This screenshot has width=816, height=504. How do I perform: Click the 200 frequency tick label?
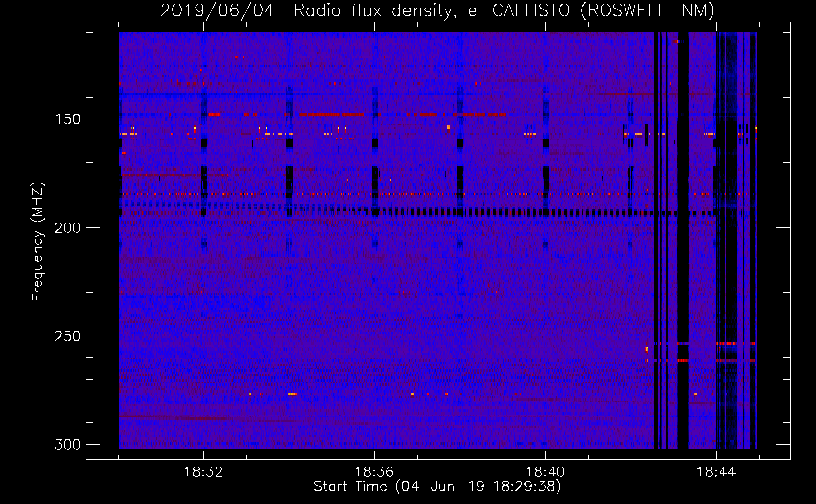tap(67, 228)
